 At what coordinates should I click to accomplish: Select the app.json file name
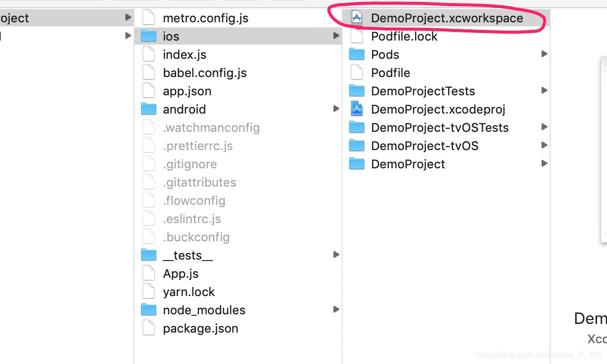(x=187, y=92)
